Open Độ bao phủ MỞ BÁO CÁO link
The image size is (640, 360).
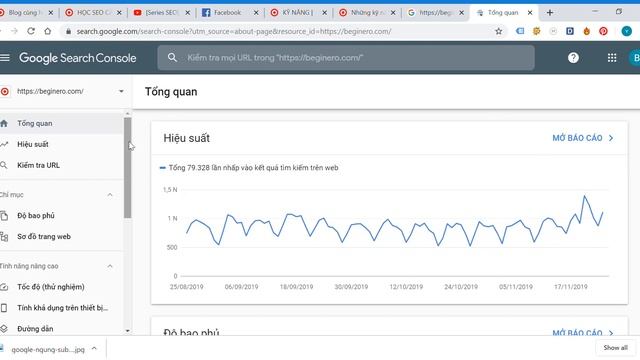583,332
